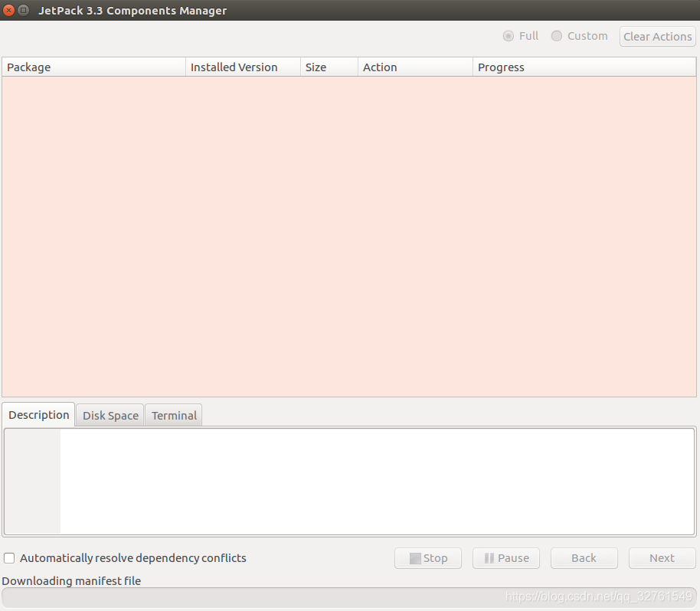Switch to the Description tab
This screenshot has width=700, height=611.
click(x=39, y=415)
